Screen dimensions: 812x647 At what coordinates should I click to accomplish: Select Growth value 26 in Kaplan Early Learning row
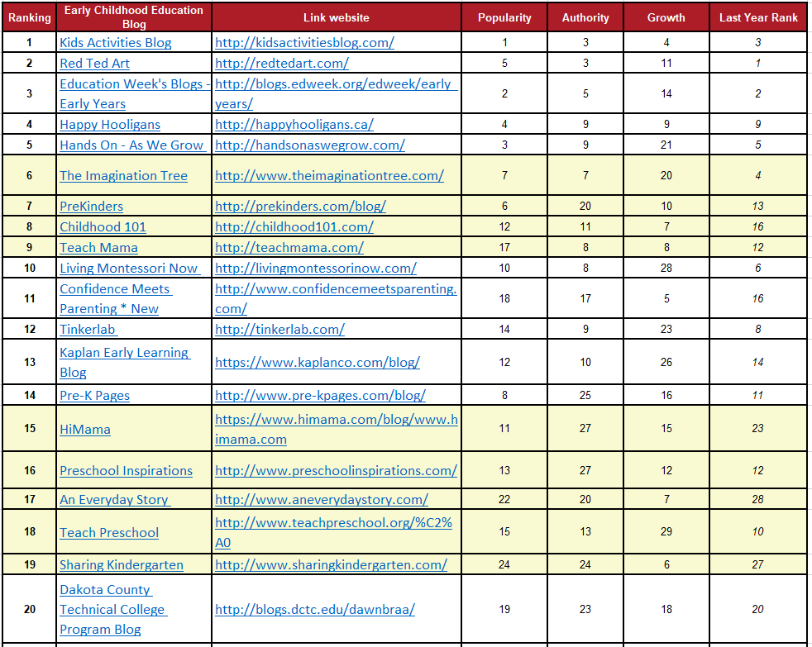(x=666, y=362)
